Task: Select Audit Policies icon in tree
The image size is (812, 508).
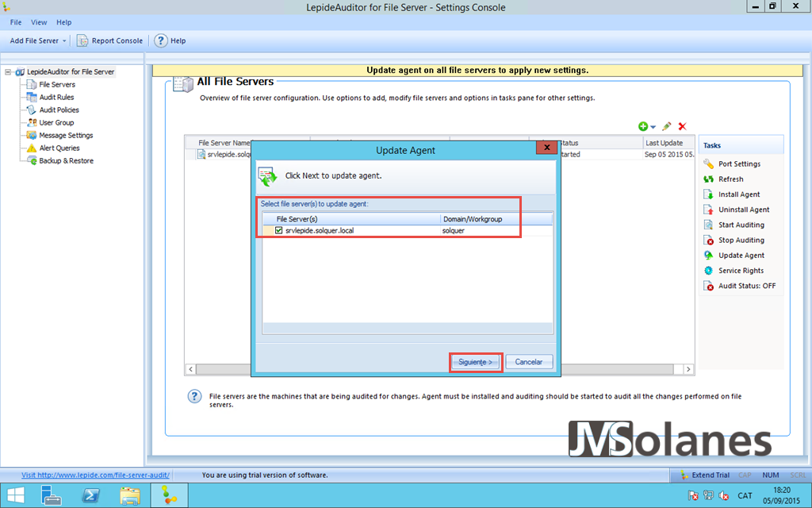Action: tap(32, 110)
